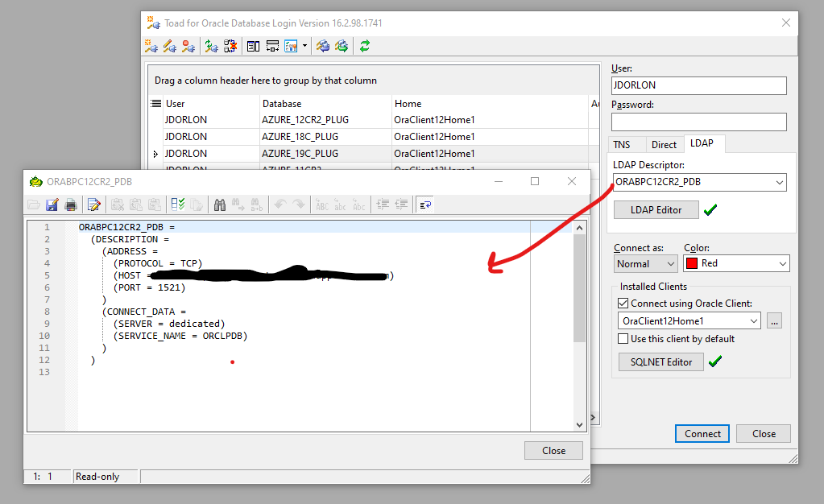
Task: Toggle read-only mode in the status bar
Action: tap(97, 476)
